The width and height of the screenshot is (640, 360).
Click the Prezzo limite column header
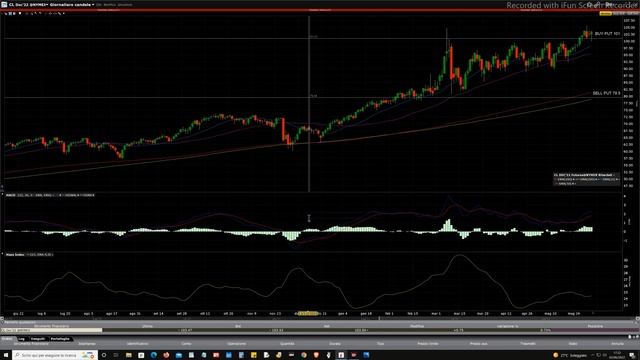coord(428,344)
